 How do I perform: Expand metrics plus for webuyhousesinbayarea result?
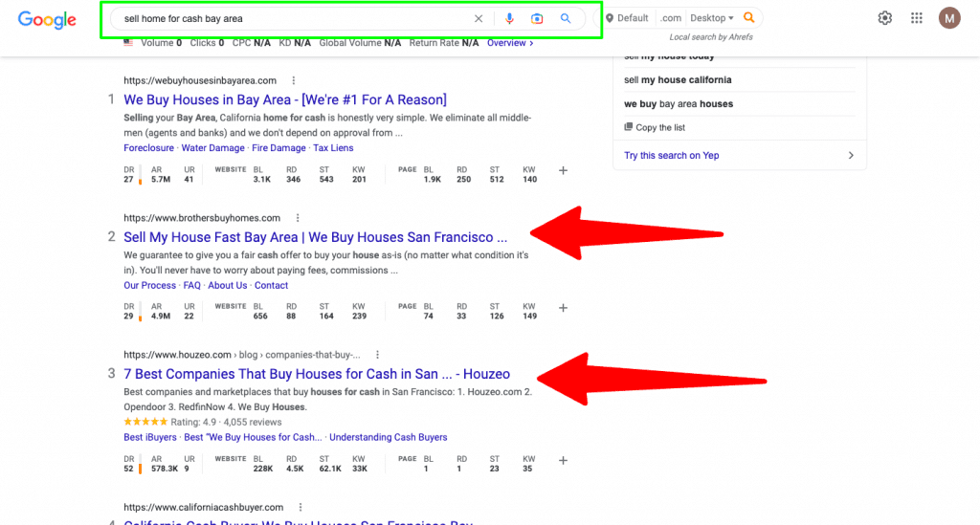tap(563, 170)
